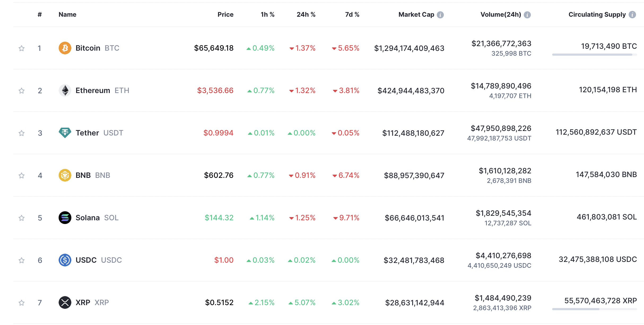Open the Circulating Supply info icon

click(632, 15)
